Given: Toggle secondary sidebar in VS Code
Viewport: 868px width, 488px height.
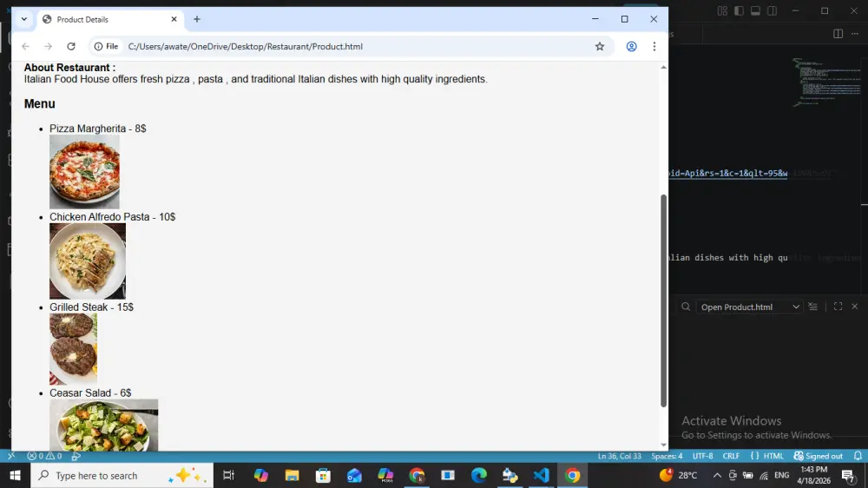Looking at the screenshot, I should pos(773,11).
